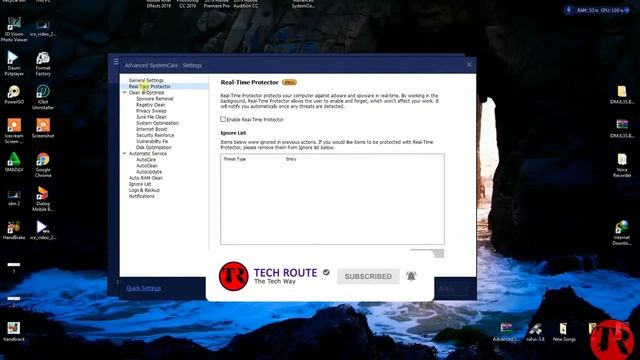Open the rufus-3.8 desktop icon
Screen dimensions: 640x360
tap(535, 332)
